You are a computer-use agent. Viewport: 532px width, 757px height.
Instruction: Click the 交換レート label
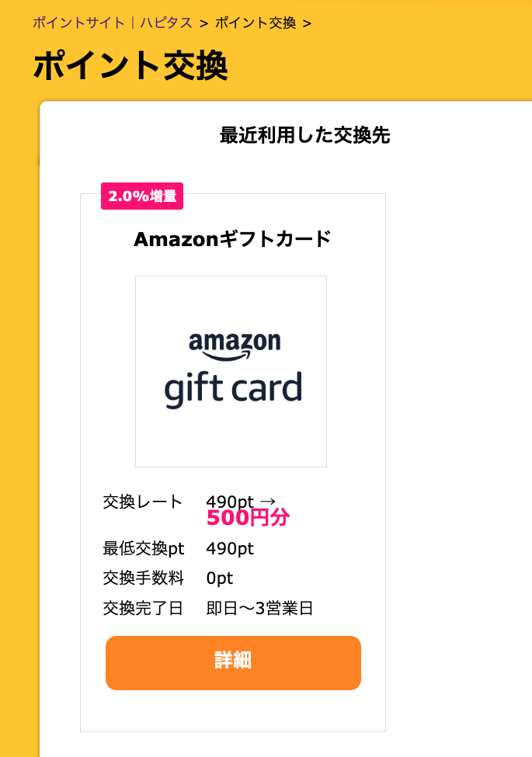coord(143,502)
